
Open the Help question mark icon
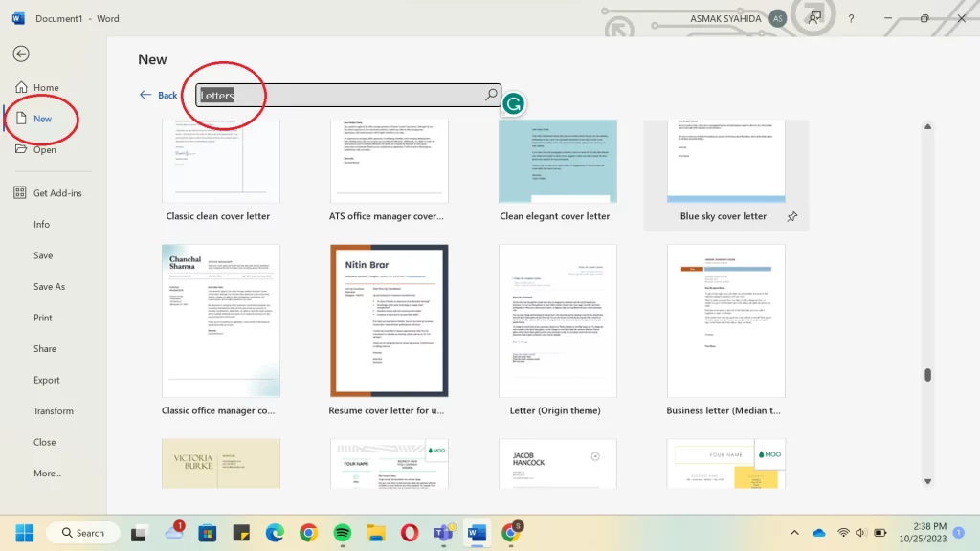tap(852, 18)
